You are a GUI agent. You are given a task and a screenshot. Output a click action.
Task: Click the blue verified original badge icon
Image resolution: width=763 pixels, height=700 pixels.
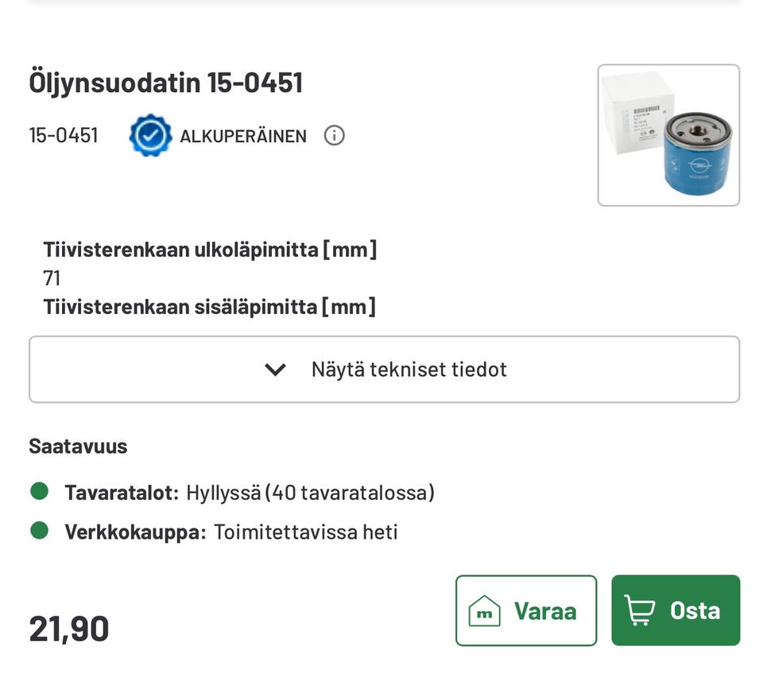150,135
